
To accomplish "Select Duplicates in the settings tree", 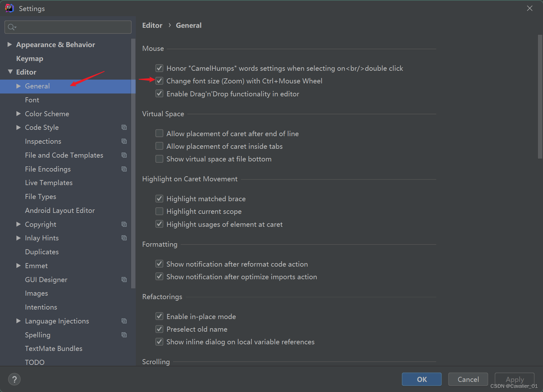I will click(x=42, y=252).
